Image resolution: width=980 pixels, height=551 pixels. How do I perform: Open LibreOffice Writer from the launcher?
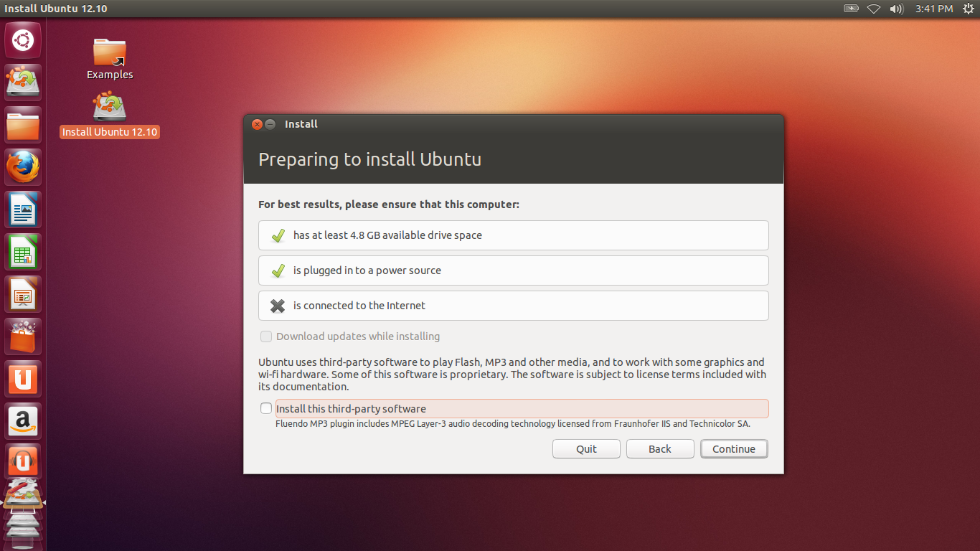[x=23, y=209]
